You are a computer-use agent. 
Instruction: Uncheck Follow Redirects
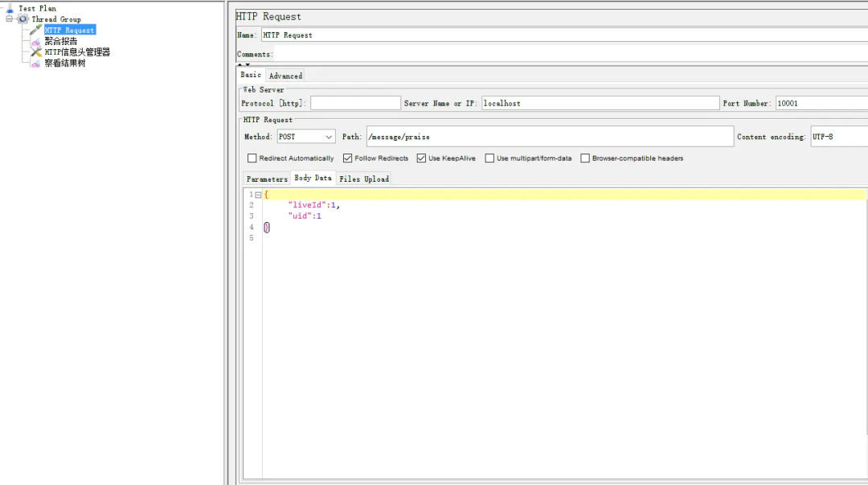348,158
